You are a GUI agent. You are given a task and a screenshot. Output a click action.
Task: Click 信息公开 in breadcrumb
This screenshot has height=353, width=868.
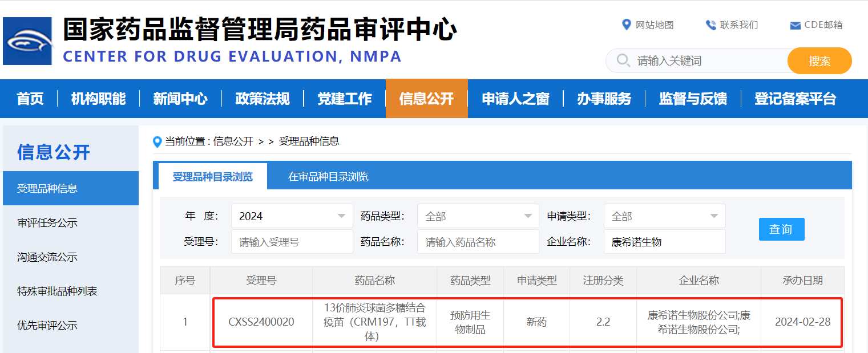click(x=233, y=141)
